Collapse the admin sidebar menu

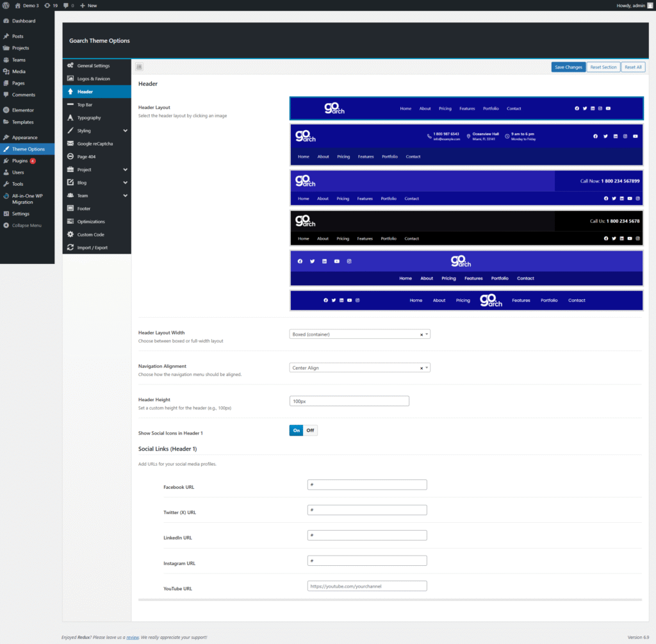(27, 226)
